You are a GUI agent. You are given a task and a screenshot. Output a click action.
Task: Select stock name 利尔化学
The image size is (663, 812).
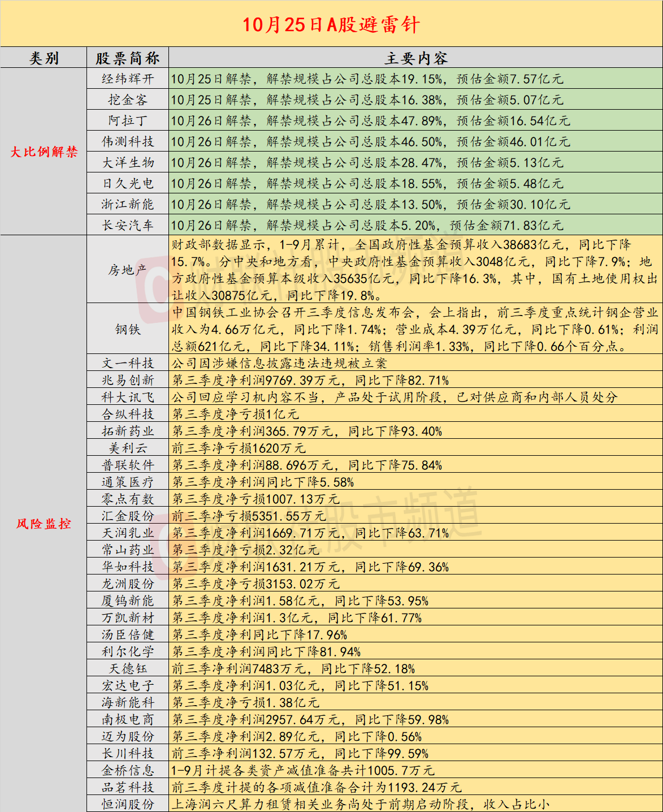click(128, 651)
